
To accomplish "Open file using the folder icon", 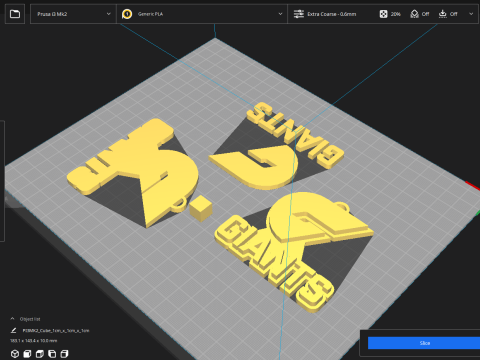I will pyautogui.click(x=15, y=14).
